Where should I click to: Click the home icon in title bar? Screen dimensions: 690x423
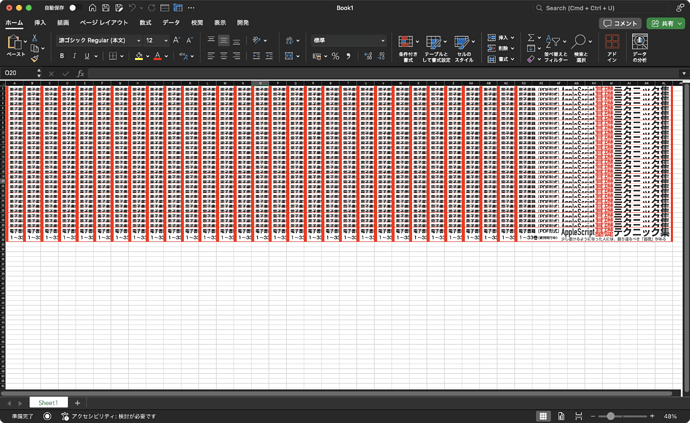(92, 8)
